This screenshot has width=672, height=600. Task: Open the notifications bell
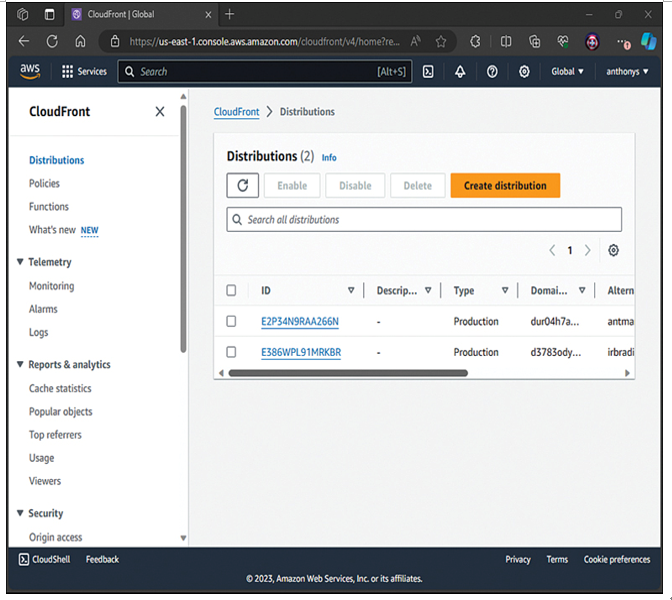coord(460,72)
